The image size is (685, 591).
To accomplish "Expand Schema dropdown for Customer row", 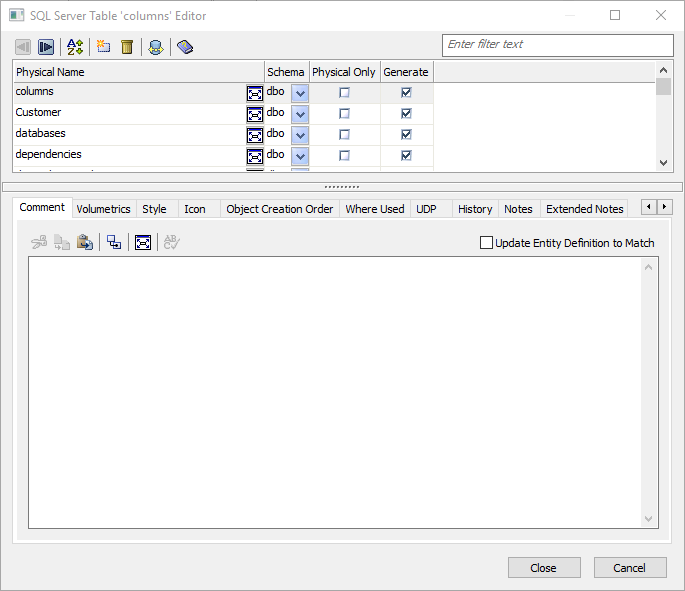I will 300,114.
